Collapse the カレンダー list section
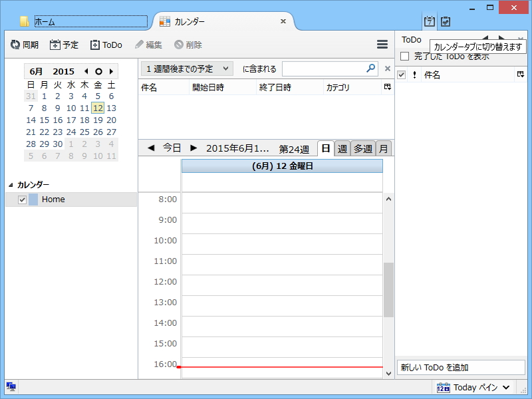Screen dimensions: 532x399 point(11,185)
